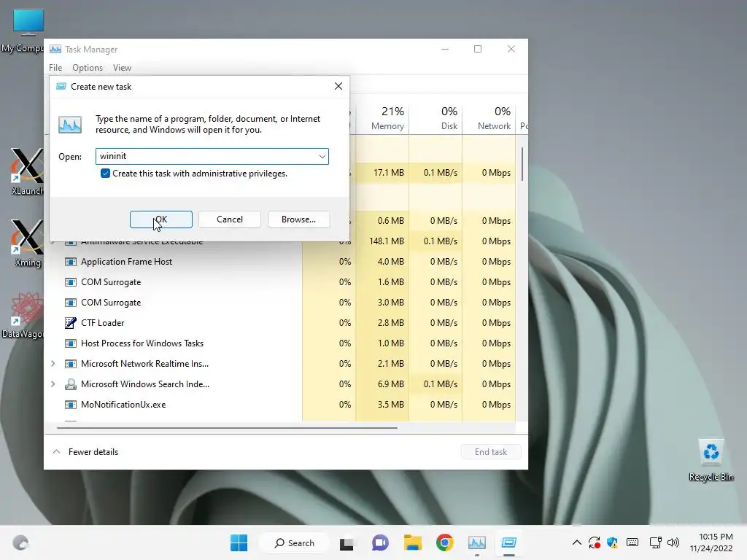Screen dimensions: 747x560
Task: Select Host Process for Windows Tasks row
Action: 279,343
